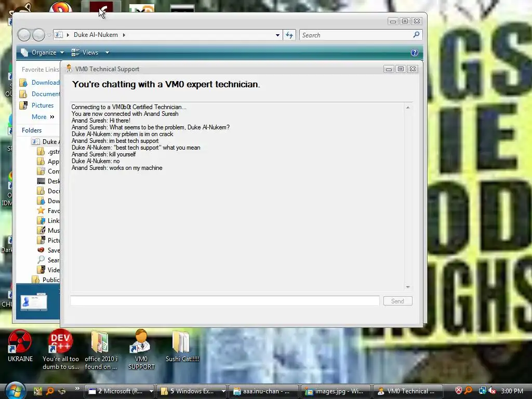Screen dimensions: 532x399
Task: Select the Desktop folder in the tree
Action: [x=48, y=181]
